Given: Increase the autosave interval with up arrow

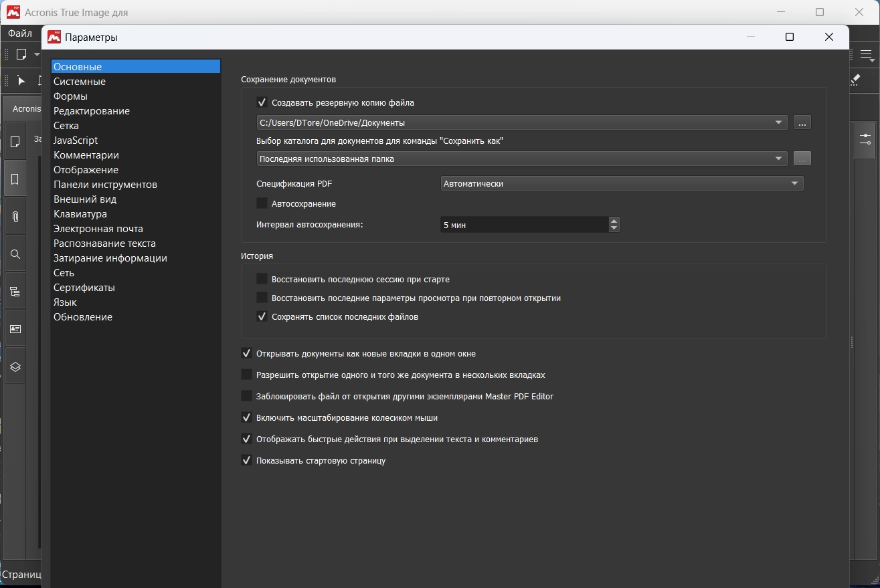Looking at the screenshot, I should (x=614, y=221).
